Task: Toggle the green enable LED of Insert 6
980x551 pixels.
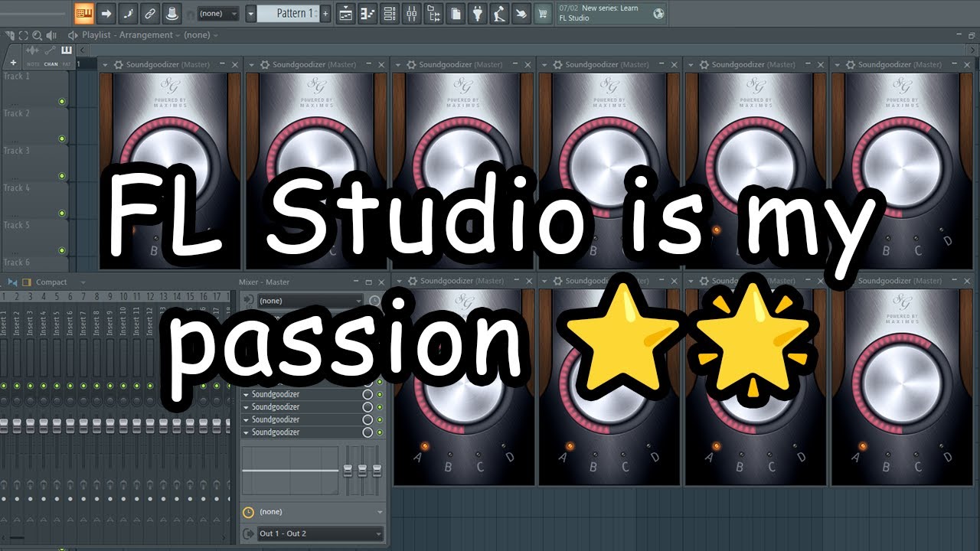Action: [70, 386]
